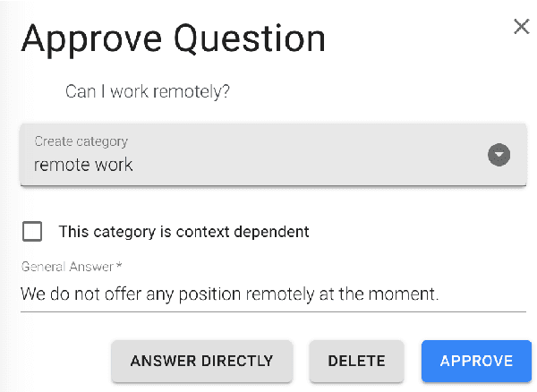Select the 'remote work' category value
This screenshot has width=537, height=392.
pyautogui.click(x=83, y=165)
